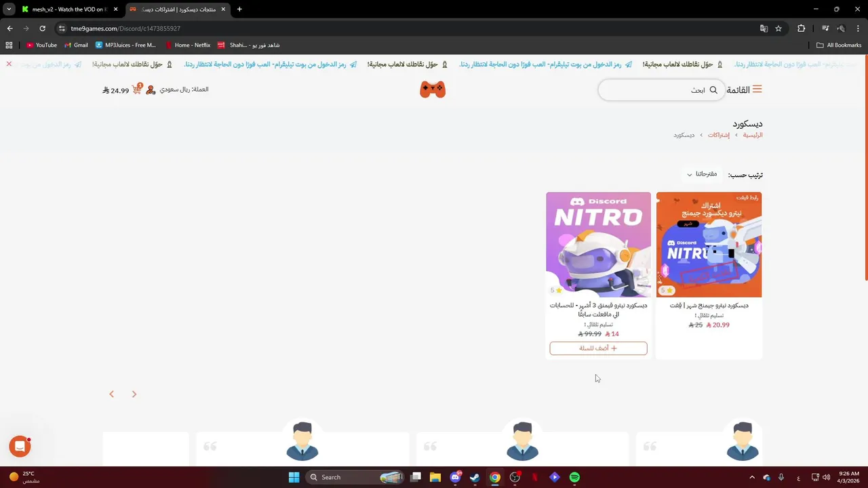The image size is (868, 488).
Task: Open the hamburger menu القائمة
Action: tap(744, 89)
